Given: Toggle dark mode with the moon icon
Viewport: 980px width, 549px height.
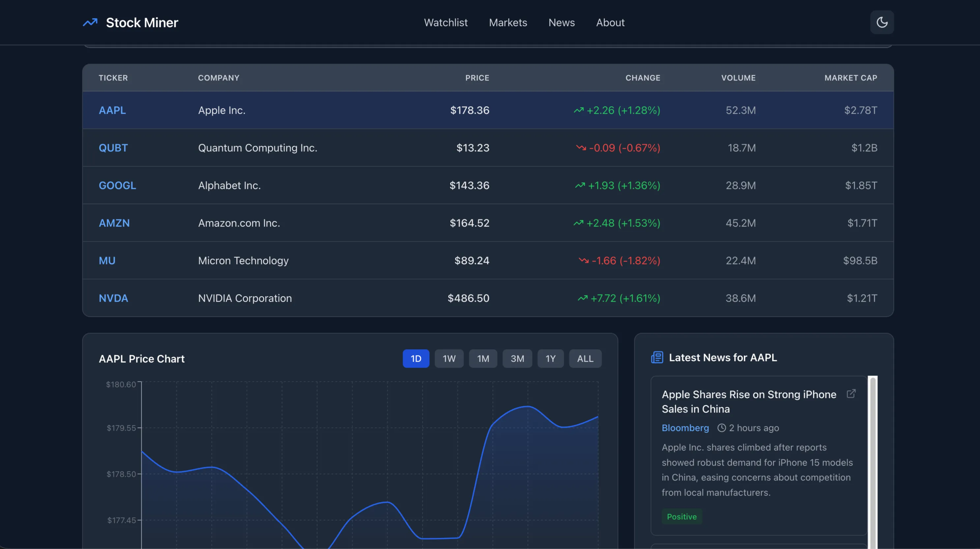Looking at the screenshot, I should pos(882,22).
